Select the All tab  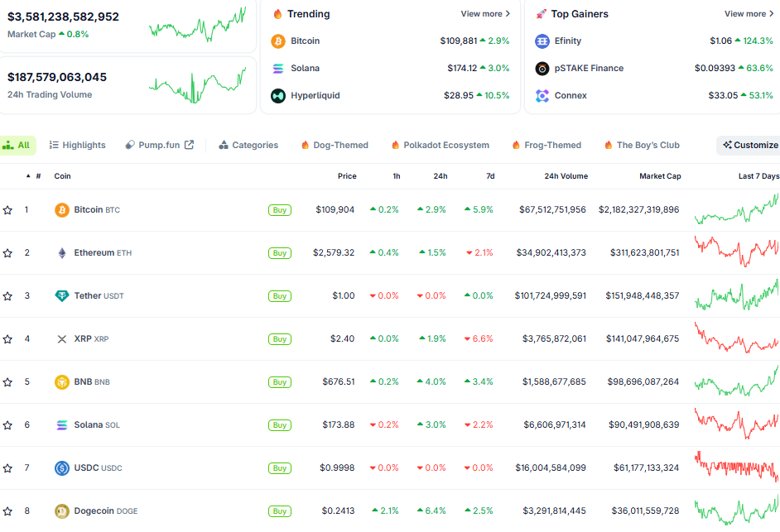tap(17, 145)
